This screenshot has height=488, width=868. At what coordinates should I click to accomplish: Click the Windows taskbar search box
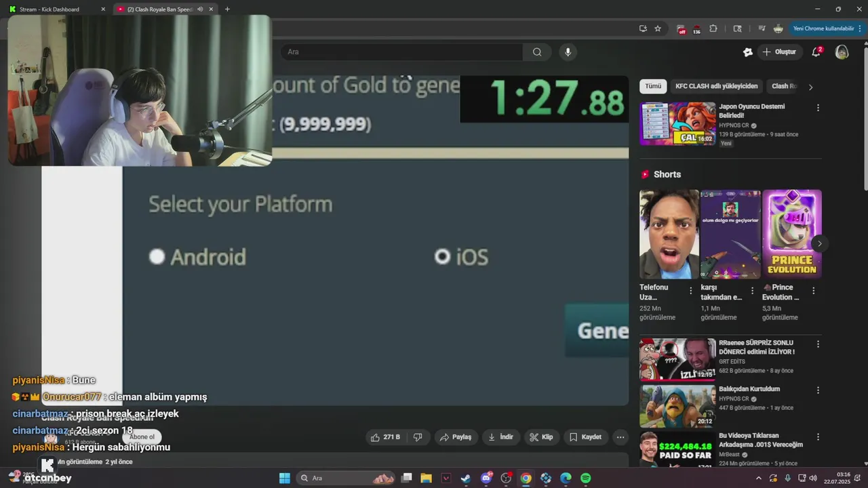click(x=346, y=478)
